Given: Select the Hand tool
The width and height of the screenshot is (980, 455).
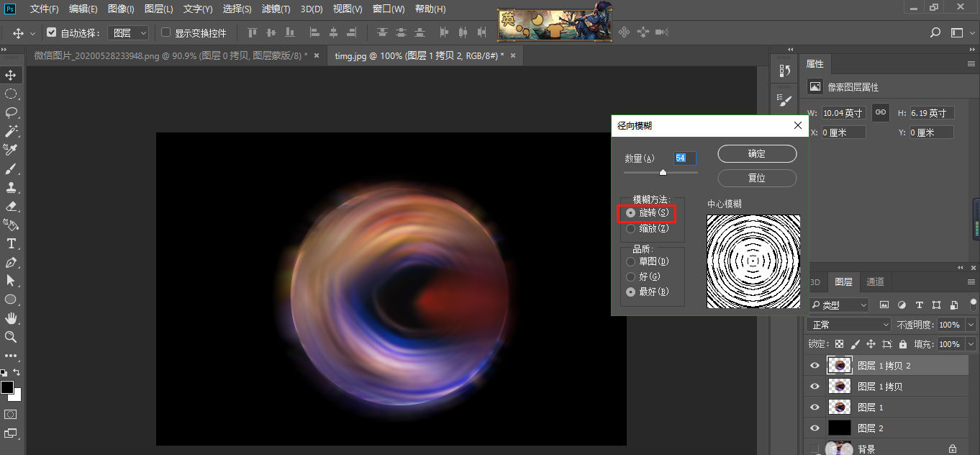Looking at the screenshot, I should [12, 318].
